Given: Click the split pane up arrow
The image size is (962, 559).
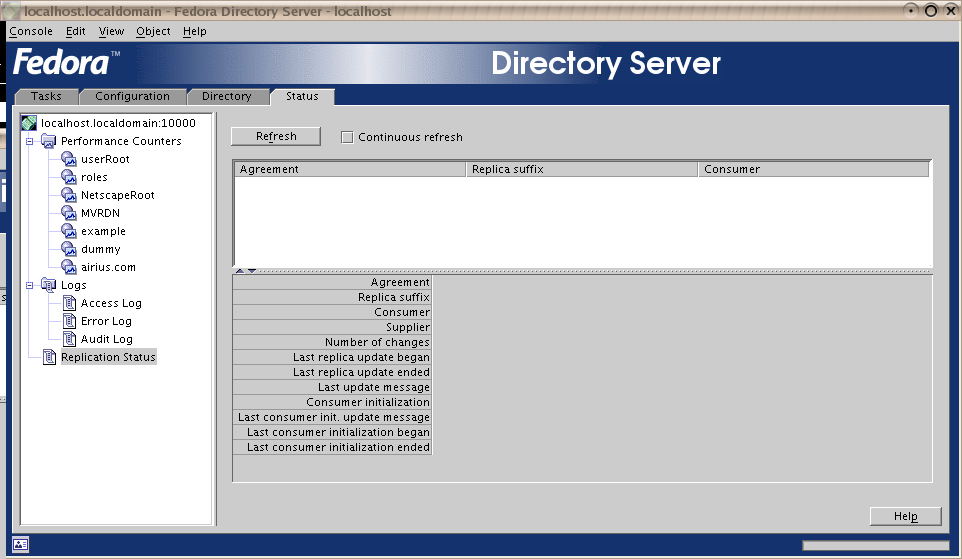Looking at the screenshot, I should pos(240,271).
